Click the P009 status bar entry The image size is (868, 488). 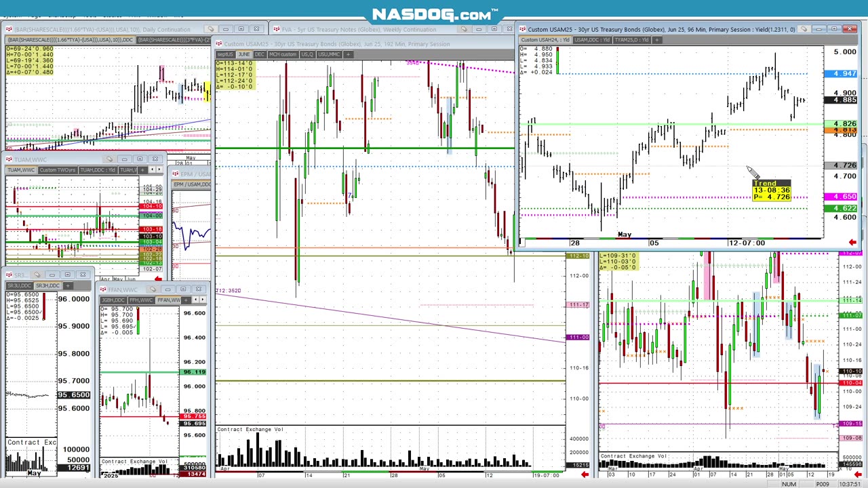pyautogui.click(x=822, y=484)
